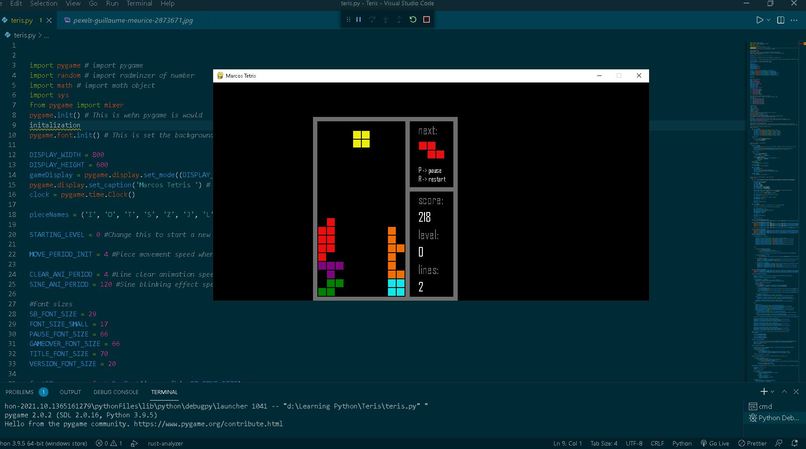Open the Selection menu
The image size is (806, 449).
[x=44, y=4]
